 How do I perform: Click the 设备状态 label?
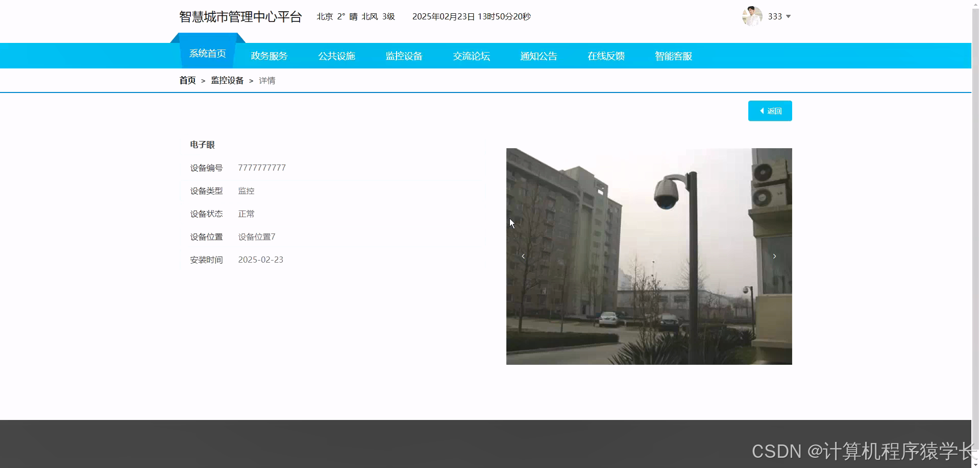[x=206, y=214]
